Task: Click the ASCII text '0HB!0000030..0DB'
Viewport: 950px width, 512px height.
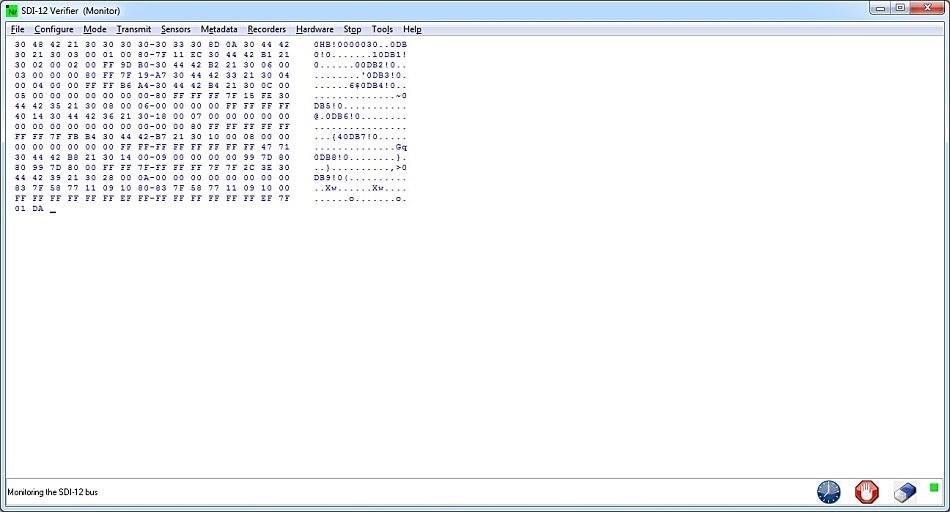Action: (360, 45)
